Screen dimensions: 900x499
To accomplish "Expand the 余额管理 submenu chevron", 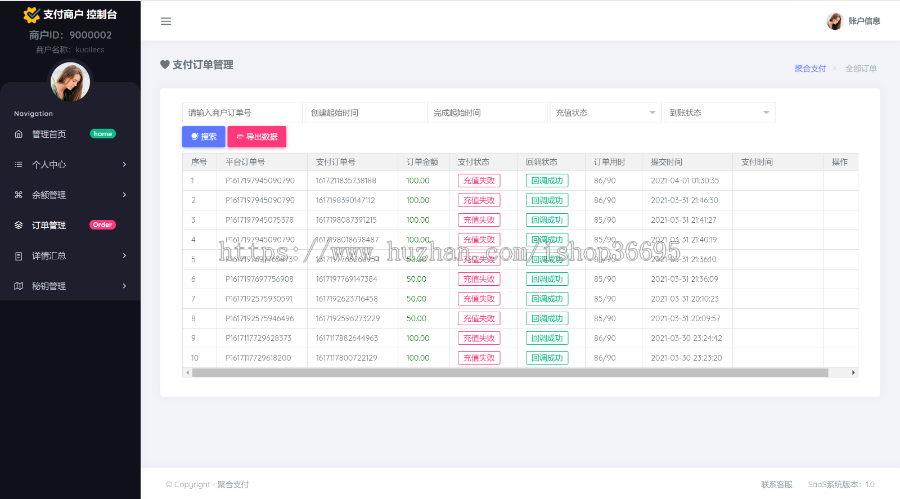I will [124, 195].
